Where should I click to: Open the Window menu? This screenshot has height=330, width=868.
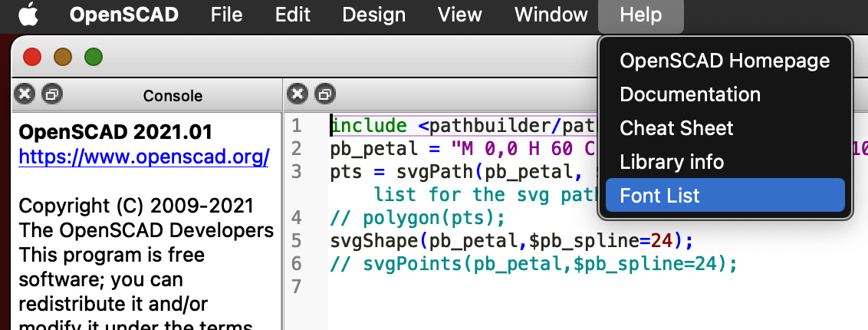tap(551, 15)
